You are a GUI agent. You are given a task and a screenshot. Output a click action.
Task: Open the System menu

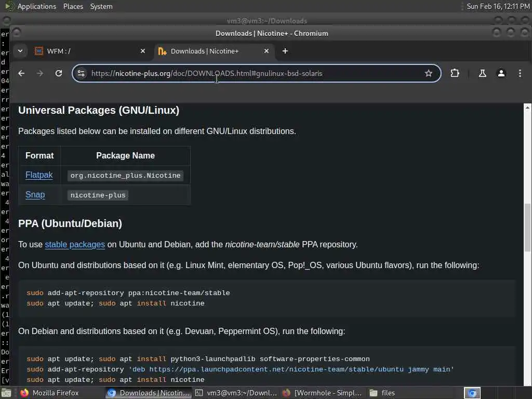pos(101,6)
